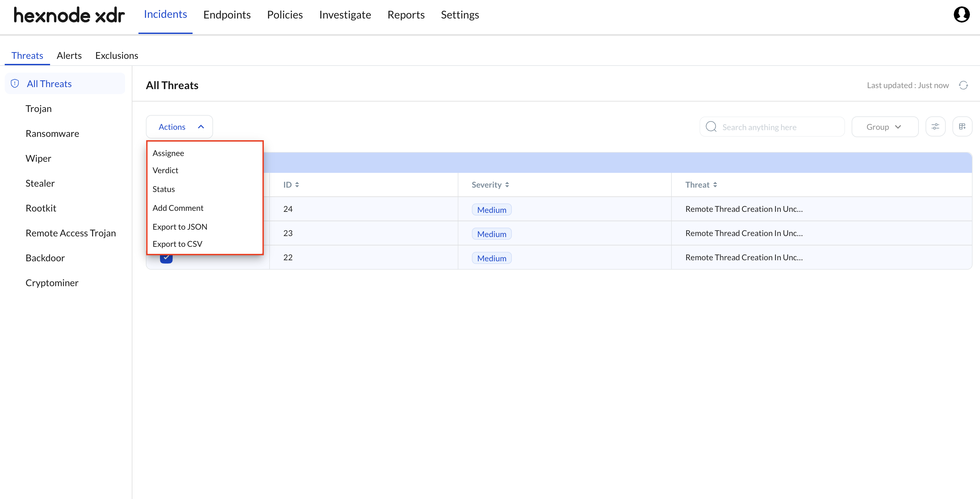Click the shield icon next to All Threats

tap(15, 84)
